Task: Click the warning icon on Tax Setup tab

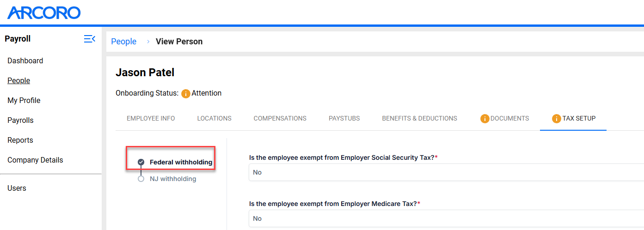Action: pos(557,119)
